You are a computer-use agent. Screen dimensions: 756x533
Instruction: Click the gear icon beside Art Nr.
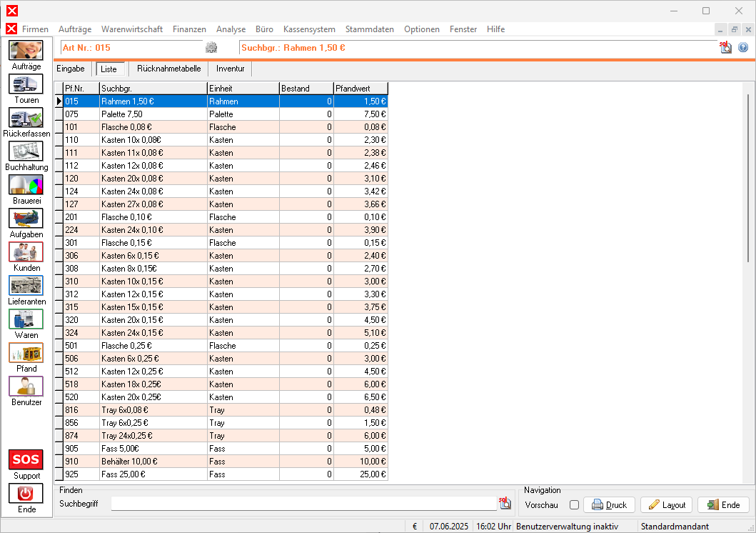(211, 48)
